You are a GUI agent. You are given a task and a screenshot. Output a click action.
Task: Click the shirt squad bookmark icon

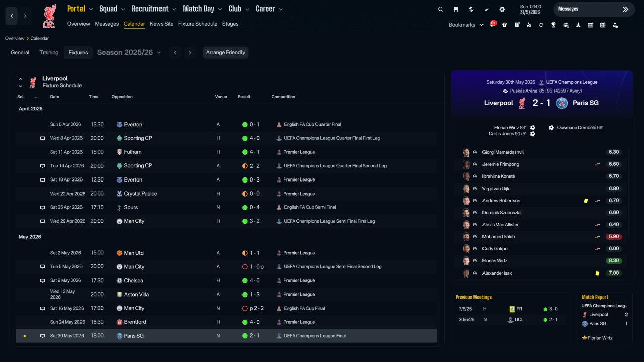coord(505,25)
